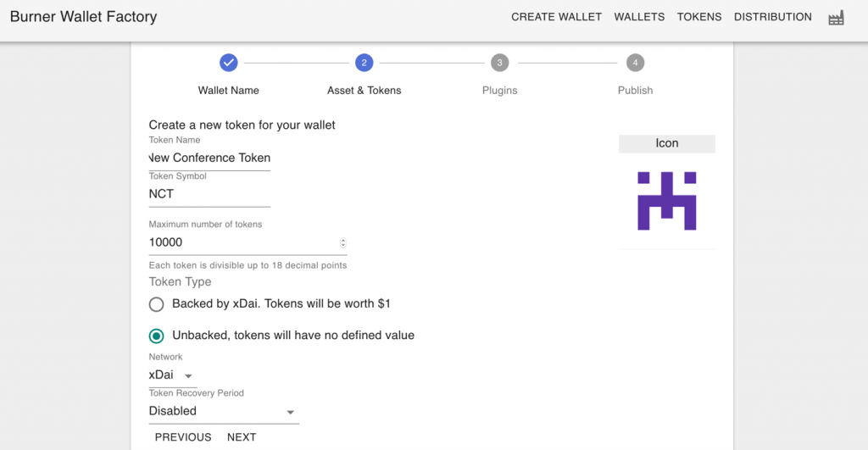
Task: Go to the WALLETS page
Action: pos(639,17)
